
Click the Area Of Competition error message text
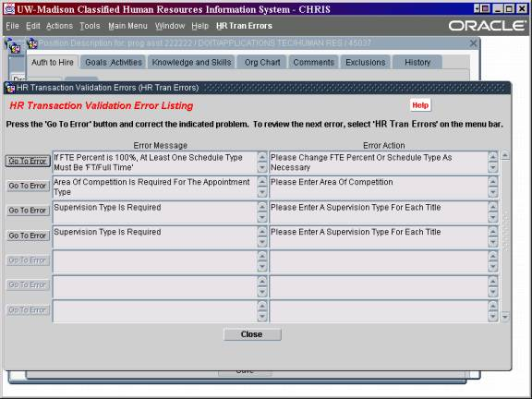(151, 187)
